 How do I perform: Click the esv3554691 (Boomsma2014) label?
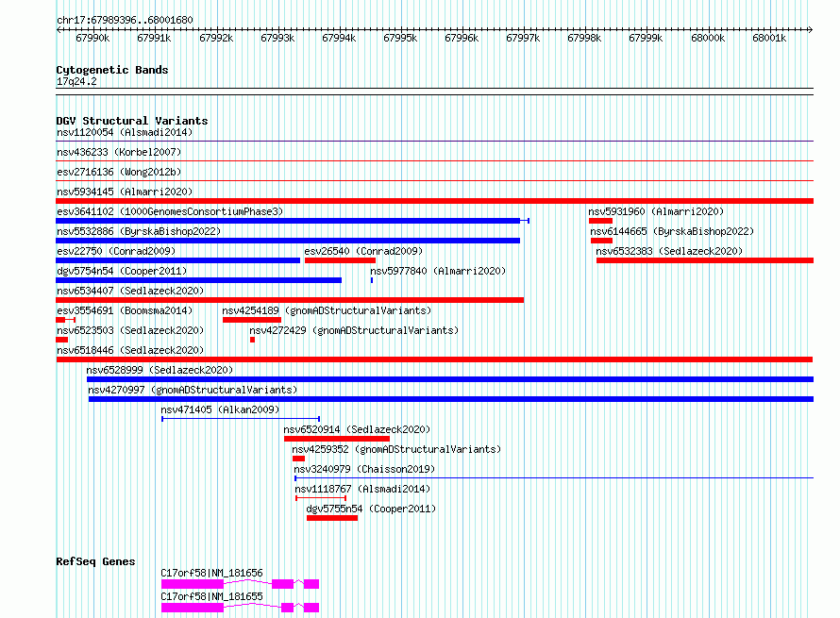(125, 310)
